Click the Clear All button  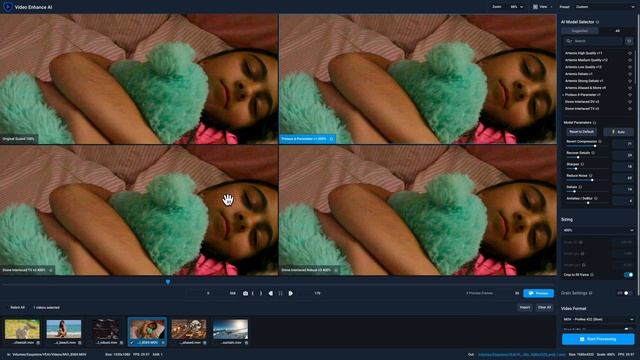(544, 307)
